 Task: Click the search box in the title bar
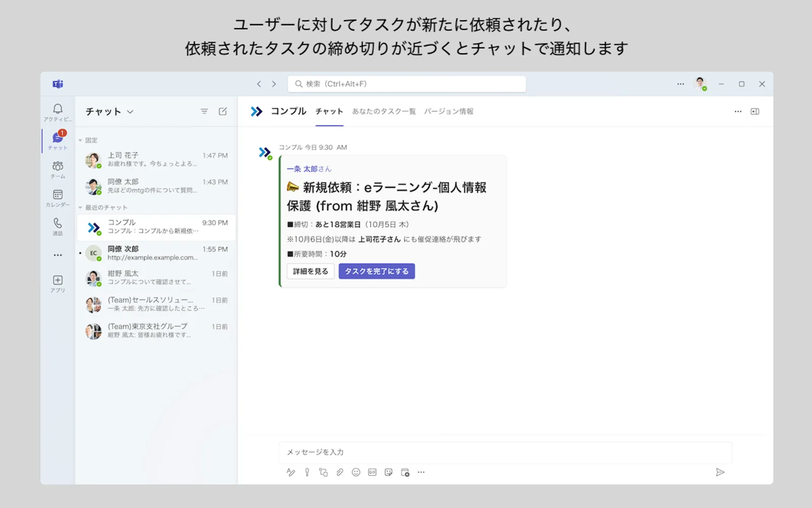pos(407,84)
